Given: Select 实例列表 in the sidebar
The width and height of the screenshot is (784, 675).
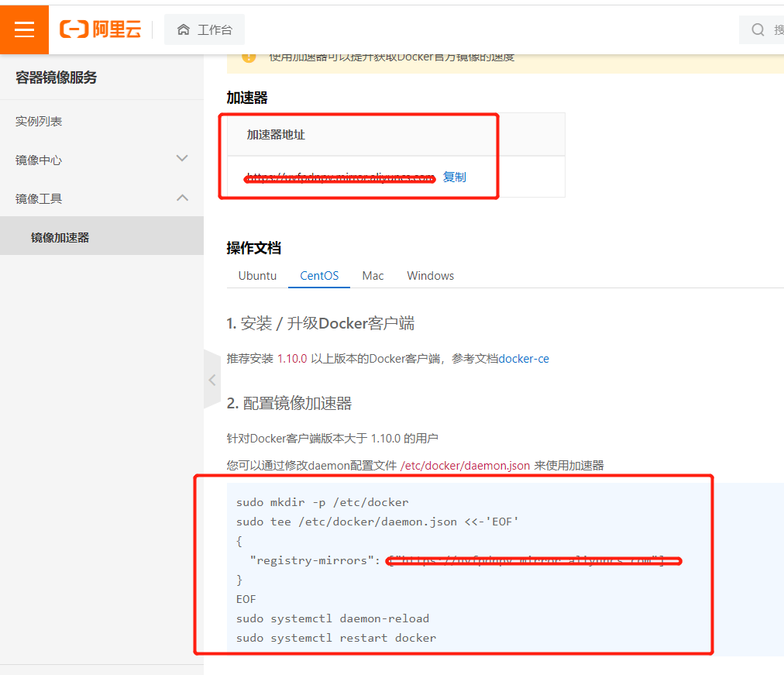Looking at the screenshot, I should click(x=39, y=122).
